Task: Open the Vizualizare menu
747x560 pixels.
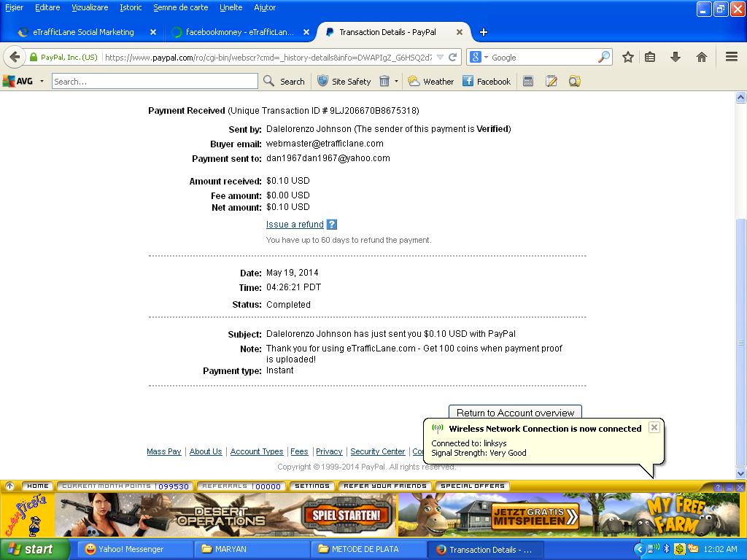Action: pos(90,7)
